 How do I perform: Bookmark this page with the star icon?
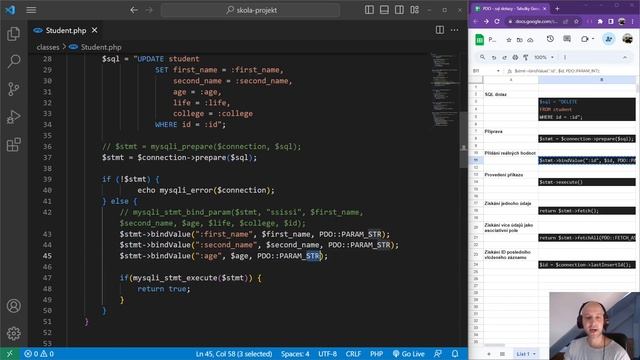pos(576,21)
